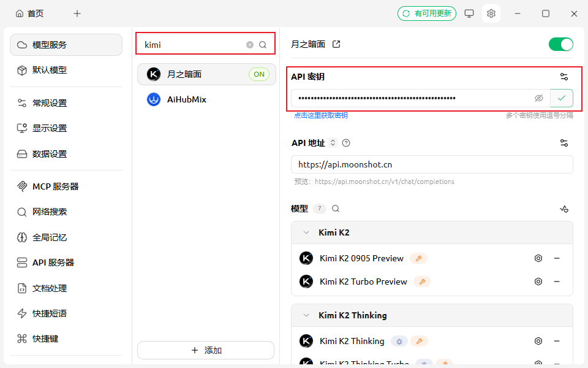This screenshot has height=368, width=588.
Task: Collapse the Kimi K2 Thinking group
Action: tap(306, 315)
